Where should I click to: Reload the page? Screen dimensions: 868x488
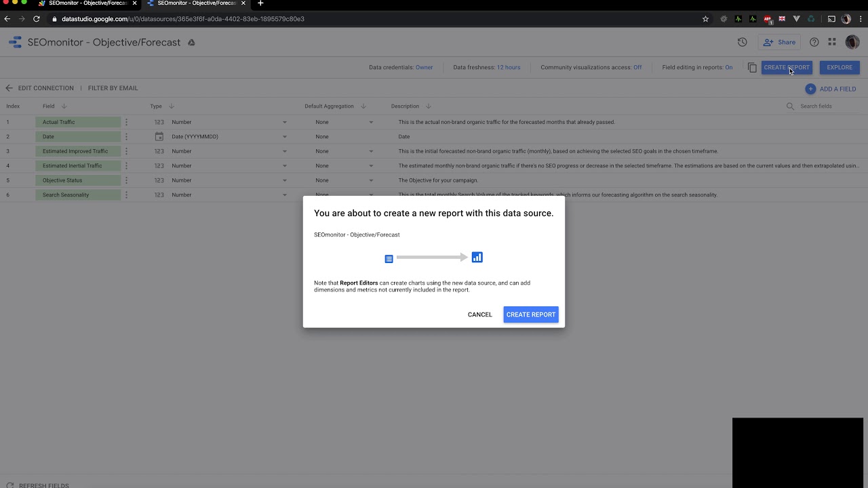37,19
